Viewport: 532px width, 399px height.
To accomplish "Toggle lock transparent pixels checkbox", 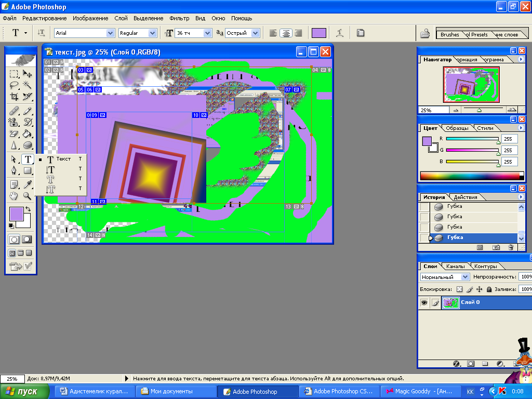I will (x=459, y=289).
